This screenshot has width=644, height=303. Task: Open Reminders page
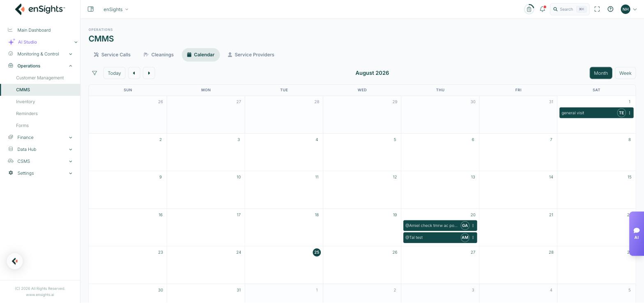(27, 113)
